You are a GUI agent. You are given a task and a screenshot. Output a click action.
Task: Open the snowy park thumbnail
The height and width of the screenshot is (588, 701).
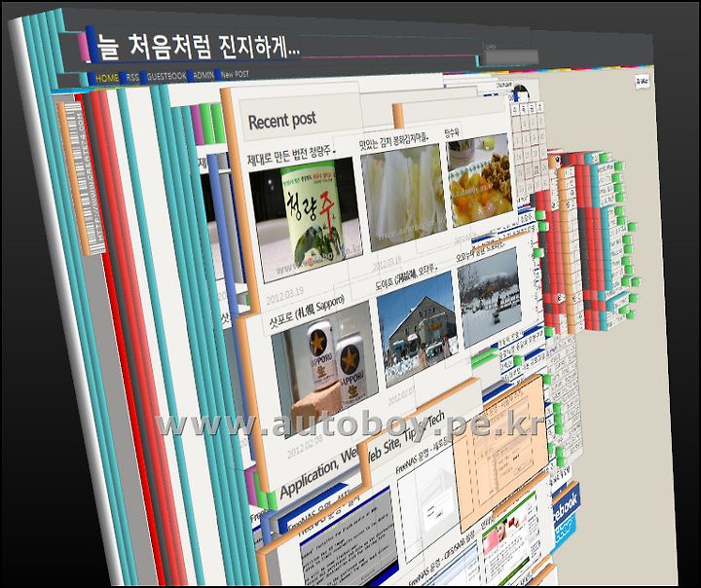(489, 298)
